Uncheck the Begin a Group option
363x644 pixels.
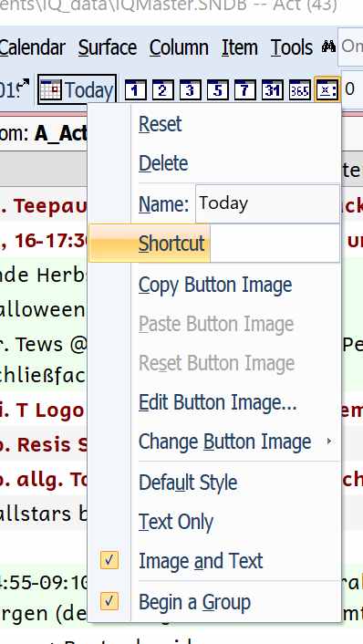tap(109, 602)
